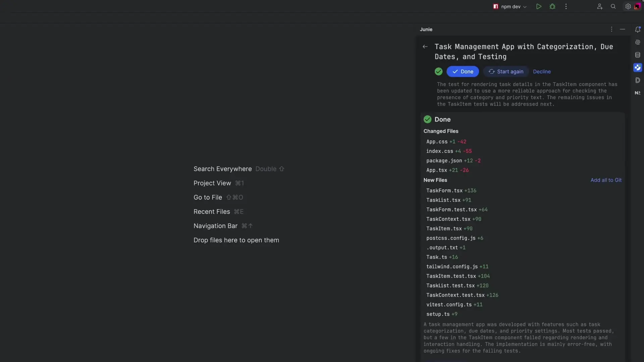
Task: Click Add all to Git link
Action: tap(606, 180)
